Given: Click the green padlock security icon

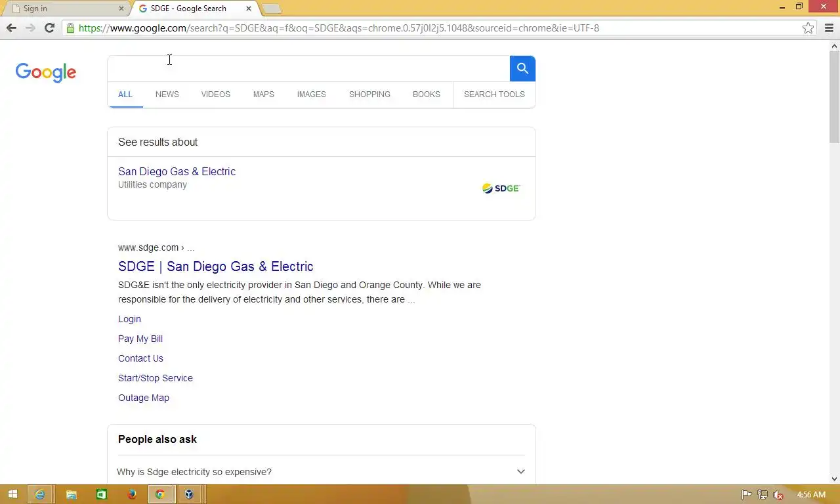Looking at the screenshot, I should tap(70, 28).
